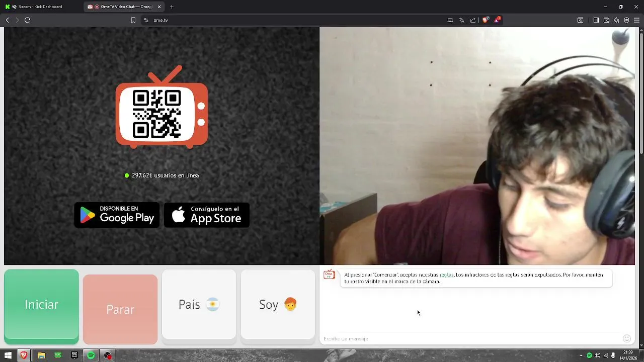Go back in browser history
This screenshot has height=362, width=644.
[x=7, y=20]
